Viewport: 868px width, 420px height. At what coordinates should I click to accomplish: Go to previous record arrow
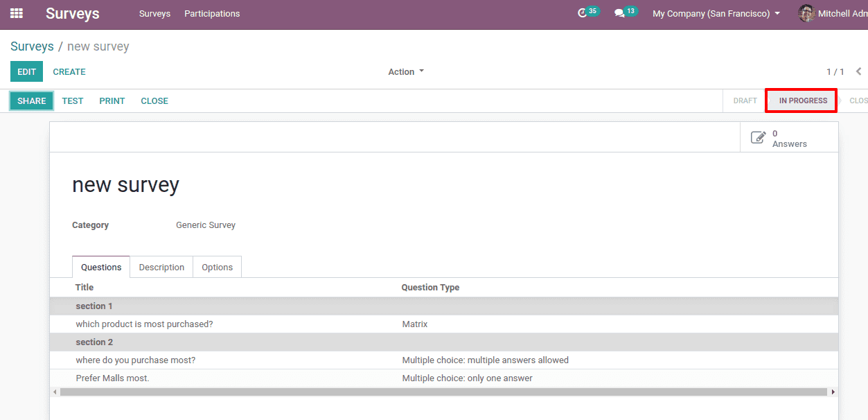pos(859,71)
